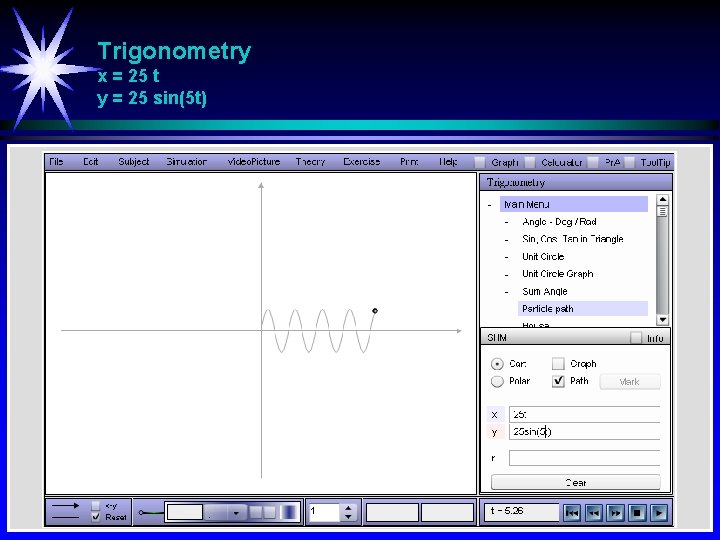
Task: Select the Sum Angle topic
Action: point(545,292)
